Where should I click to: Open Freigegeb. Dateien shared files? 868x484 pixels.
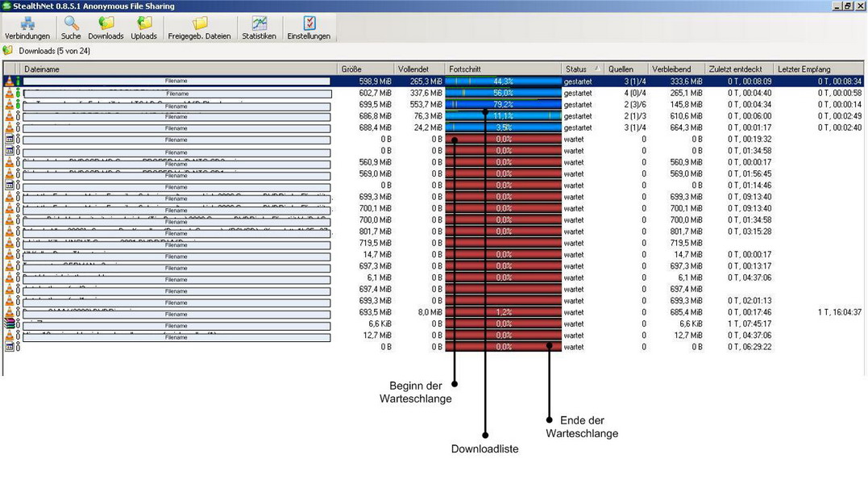(199, 27)
